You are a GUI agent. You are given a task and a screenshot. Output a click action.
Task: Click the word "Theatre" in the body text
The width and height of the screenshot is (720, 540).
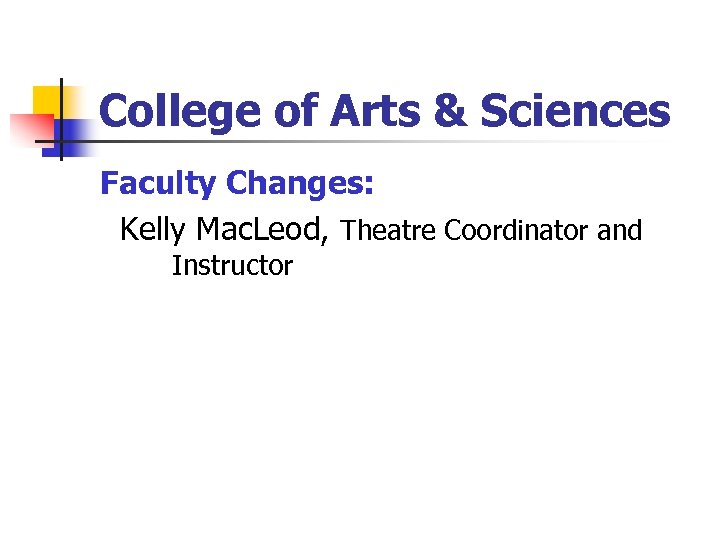[x=389, y=232]
